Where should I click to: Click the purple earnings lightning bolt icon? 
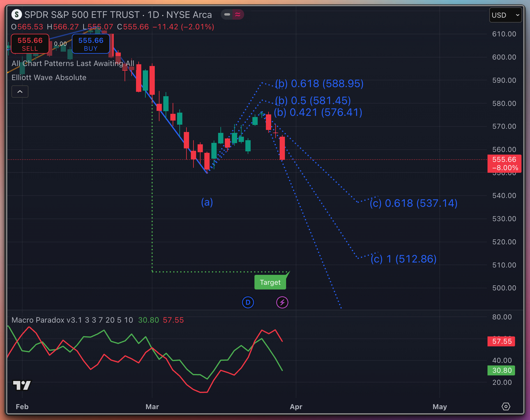coord(282,302)
